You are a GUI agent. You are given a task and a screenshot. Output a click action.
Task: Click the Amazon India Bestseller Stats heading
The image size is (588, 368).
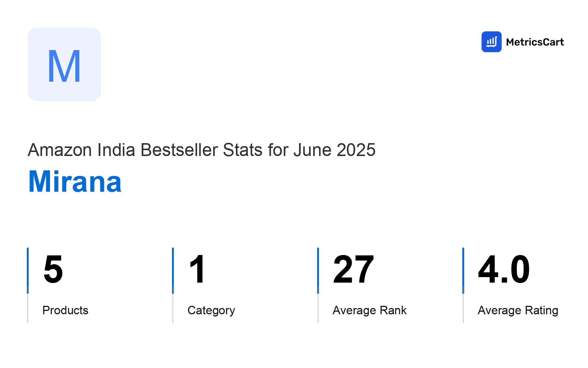(x=201, y=150)
